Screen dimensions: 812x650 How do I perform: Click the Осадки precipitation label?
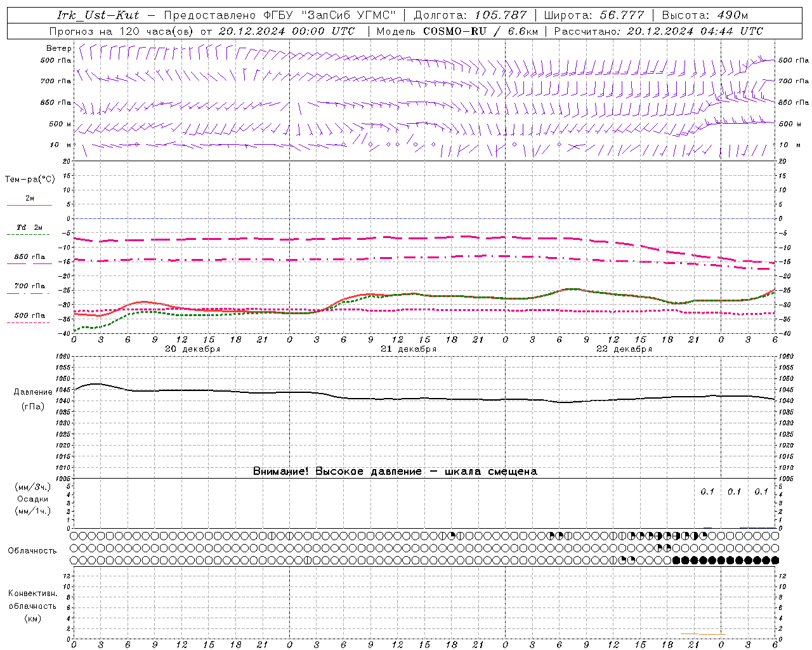point(33,499)
